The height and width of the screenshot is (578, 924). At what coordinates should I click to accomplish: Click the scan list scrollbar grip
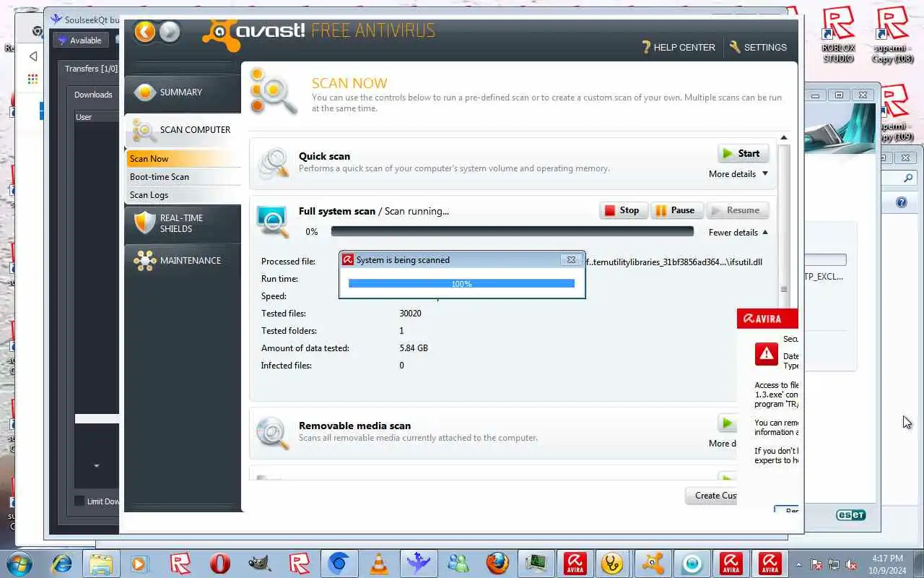tap(784, 290)
